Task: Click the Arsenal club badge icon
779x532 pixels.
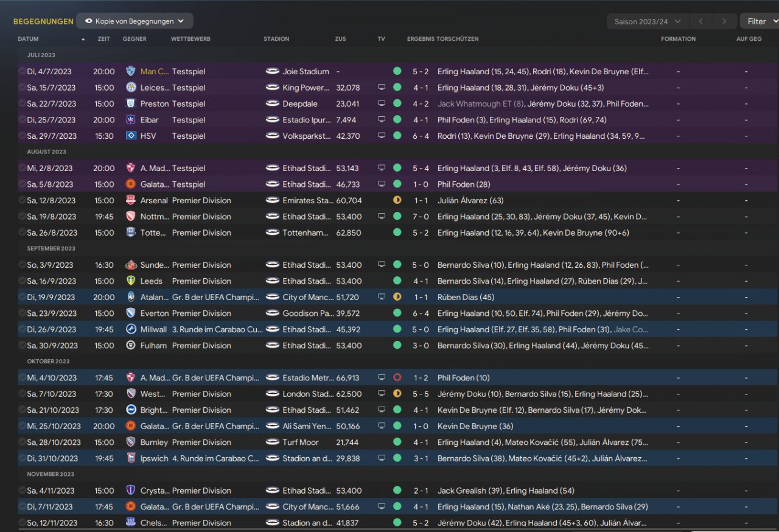Action: 130,200
